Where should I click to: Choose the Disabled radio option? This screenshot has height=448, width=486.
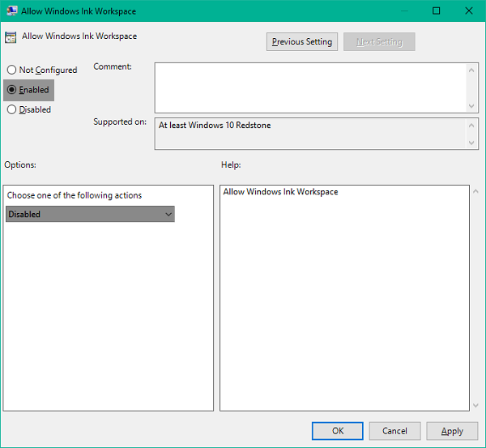coord(11,110)
